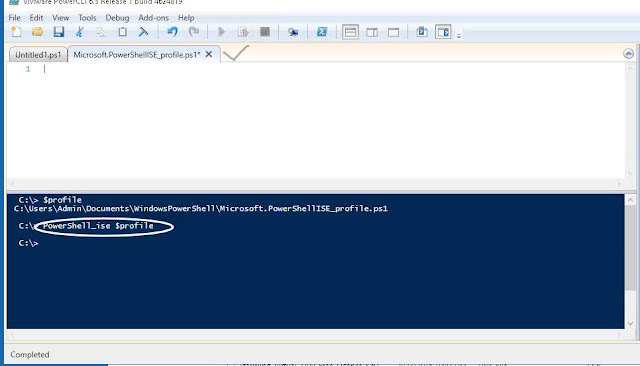This screenshot has width=640, height=366.
Task: Create a new script with New icon
Action: pos(16,32)
